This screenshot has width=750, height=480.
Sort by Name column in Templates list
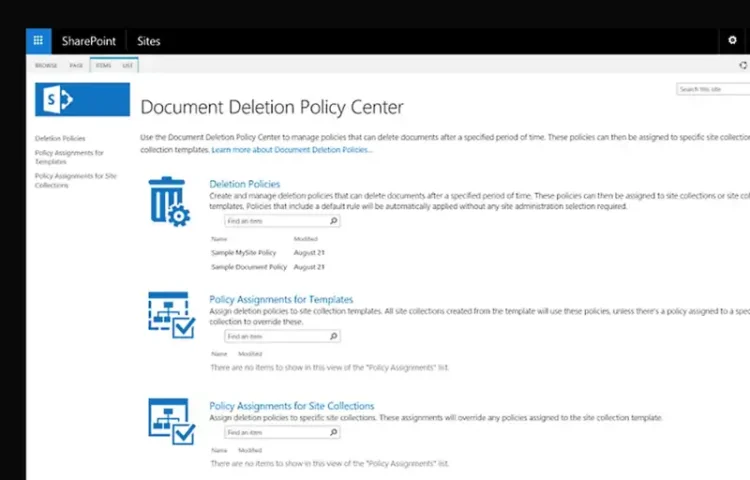coord(219,354)
